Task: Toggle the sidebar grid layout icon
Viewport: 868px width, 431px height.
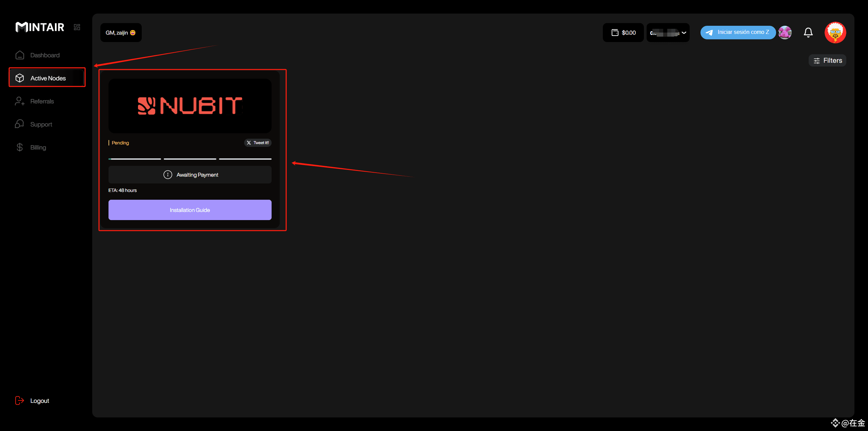Action: tap(77, 27)
